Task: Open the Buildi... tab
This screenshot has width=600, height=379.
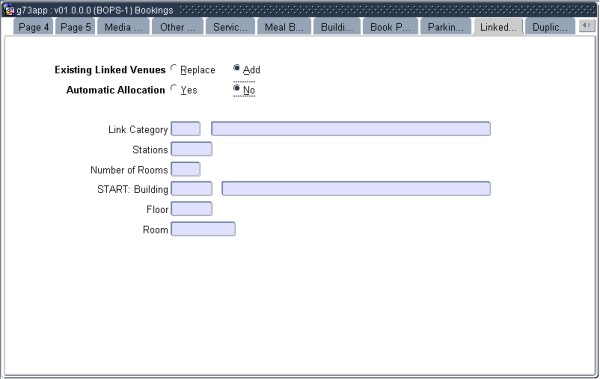Action: pyautogui.click(x=337, y=27)
